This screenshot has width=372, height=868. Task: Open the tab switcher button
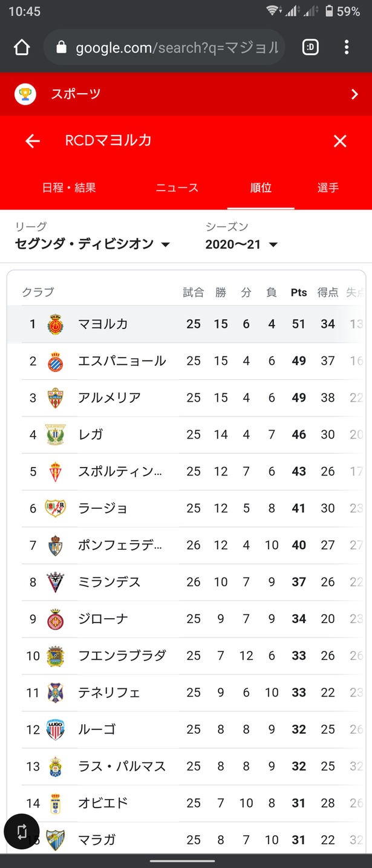[310, 47]
